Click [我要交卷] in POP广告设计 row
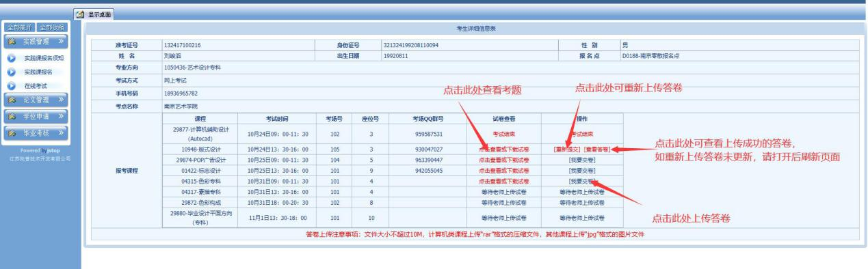Viewport: 868px width, 269px height. [x=582, y=160]
